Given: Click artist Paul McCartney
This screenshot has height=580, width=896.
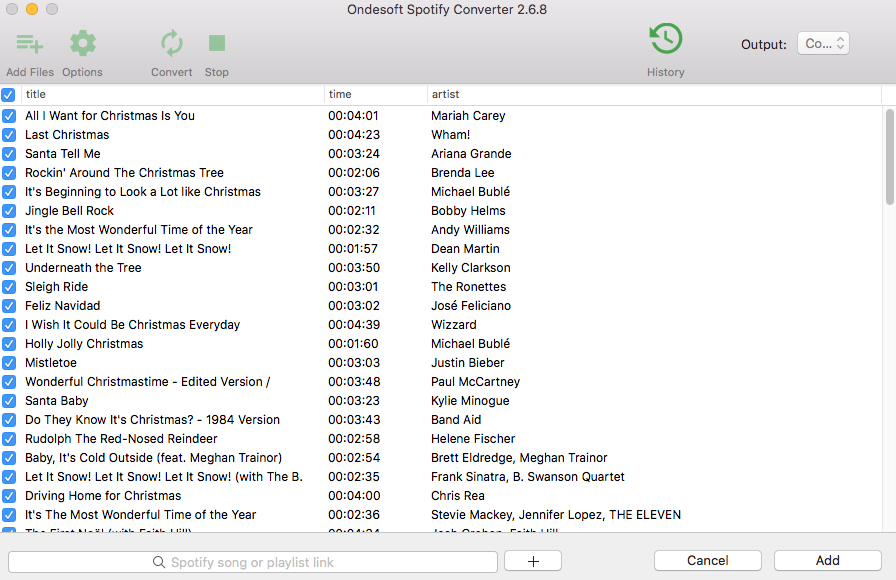Looking at the screenshot, I should [x=475, y=382].
